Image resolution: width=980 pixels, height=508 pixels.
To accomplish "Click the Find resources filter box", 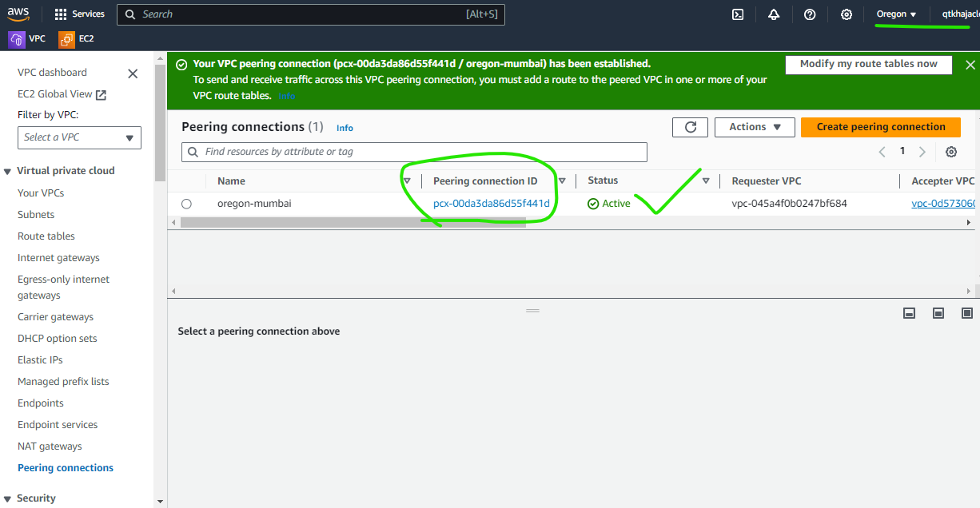I will tap(414, 152).
